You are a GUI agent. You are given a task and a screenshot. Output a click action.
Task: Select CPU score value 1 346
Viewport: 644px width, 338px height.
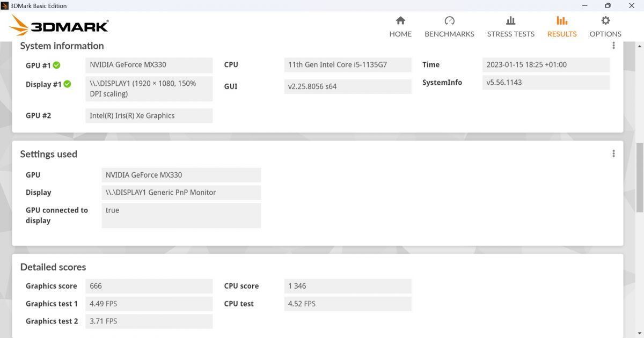[x=347, y=286]
